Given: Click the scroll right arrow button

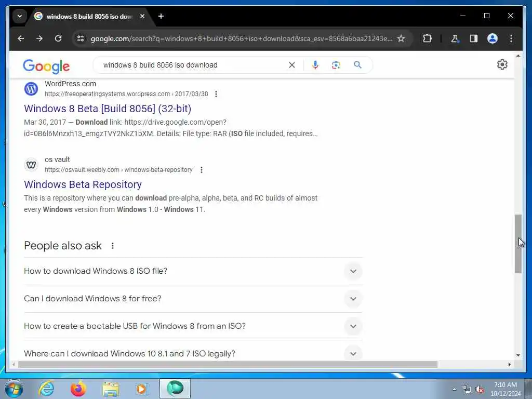Looking at the screenshot, I should pyautogui.click(x=509, y=364).
